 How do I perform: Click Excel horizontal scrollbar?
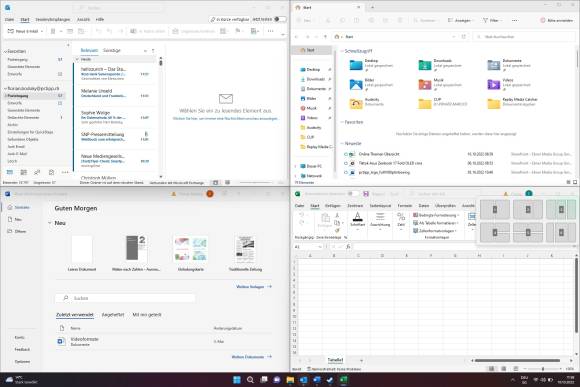coord(517,360)
